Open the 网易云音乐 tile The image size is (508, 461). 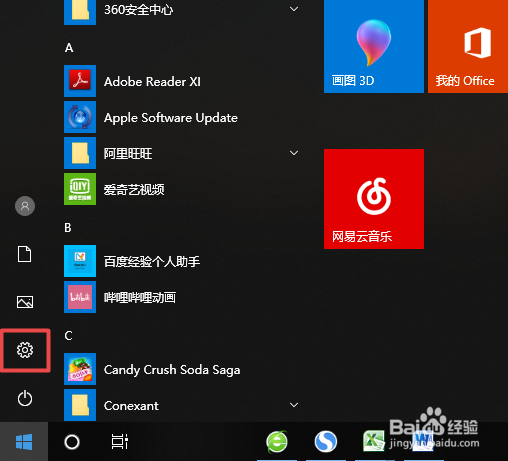(374, 199)
